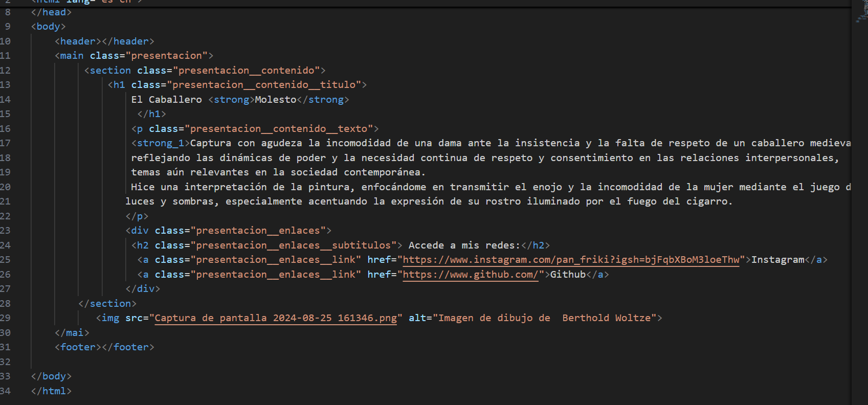Open the Instagram URL link
Viewport: 868px width, 405px height.
pyautogui.click(x=571, y=260)
